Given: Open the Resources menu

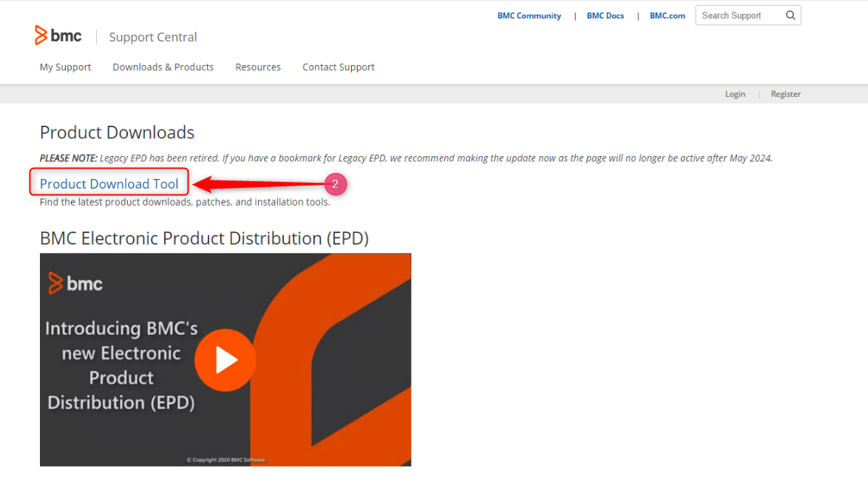Looking at the screenshot, I should pos(258,67).
